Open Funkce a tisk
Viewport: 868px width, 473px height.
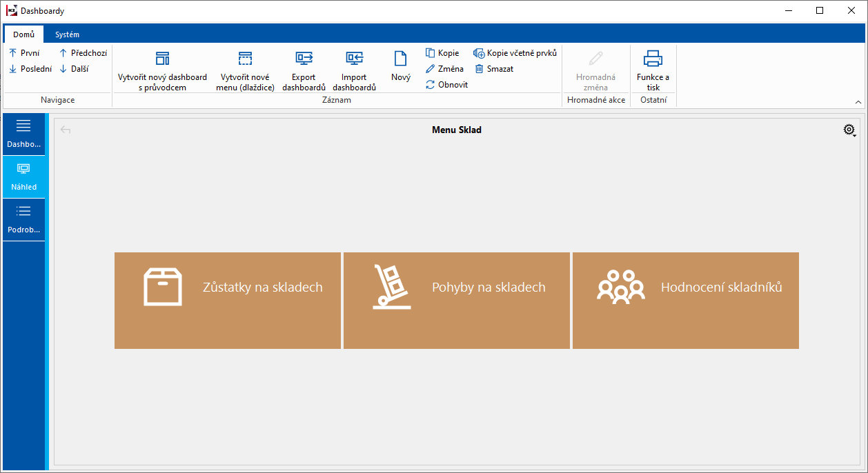coord(653,70)
